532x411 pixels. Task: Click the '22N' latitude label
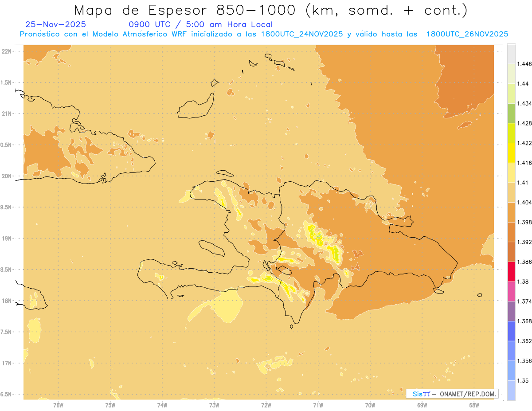click(x=7, y=51)
